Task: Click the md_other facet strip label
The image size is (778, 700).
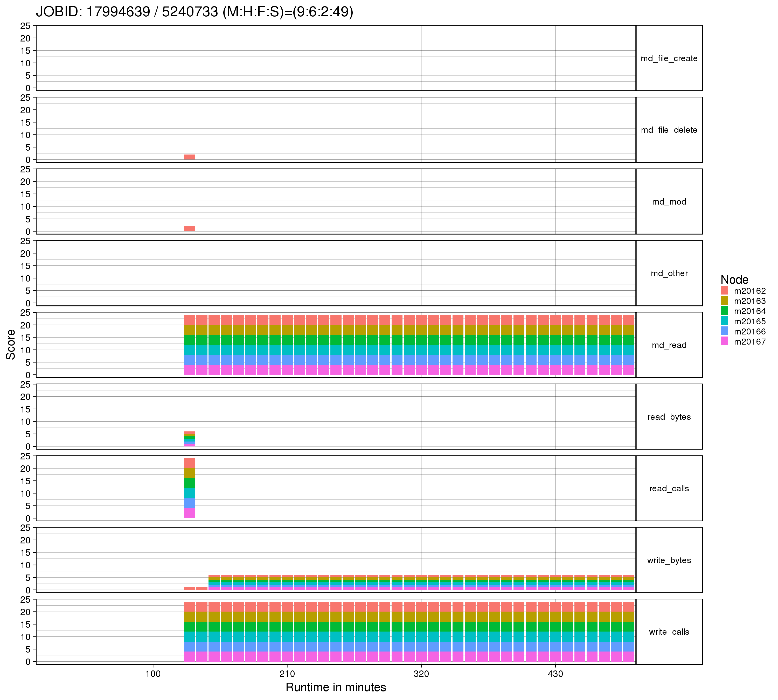Action: (669, 274)
